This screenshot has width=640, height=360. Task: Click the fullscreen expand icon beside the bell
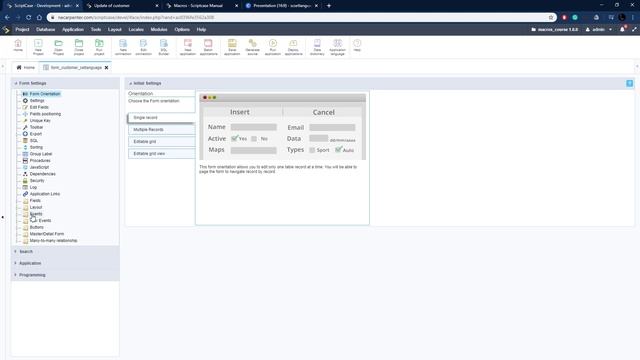(x=634, y=29)
